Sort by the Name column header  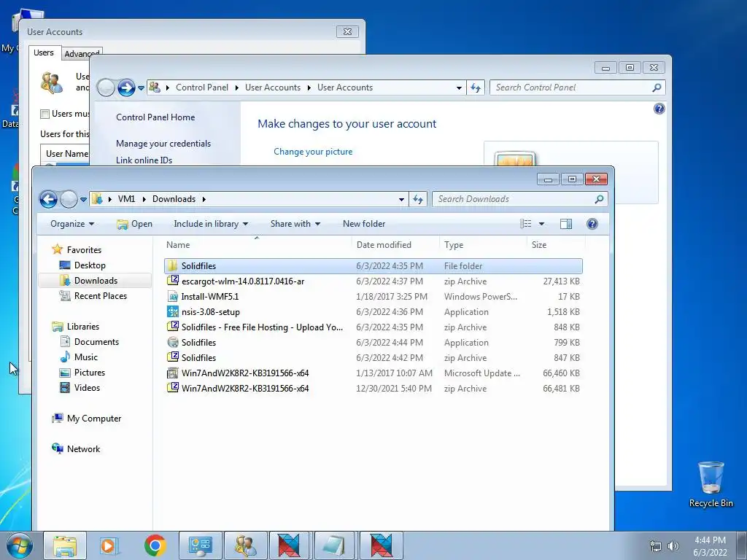pos(258,245)
